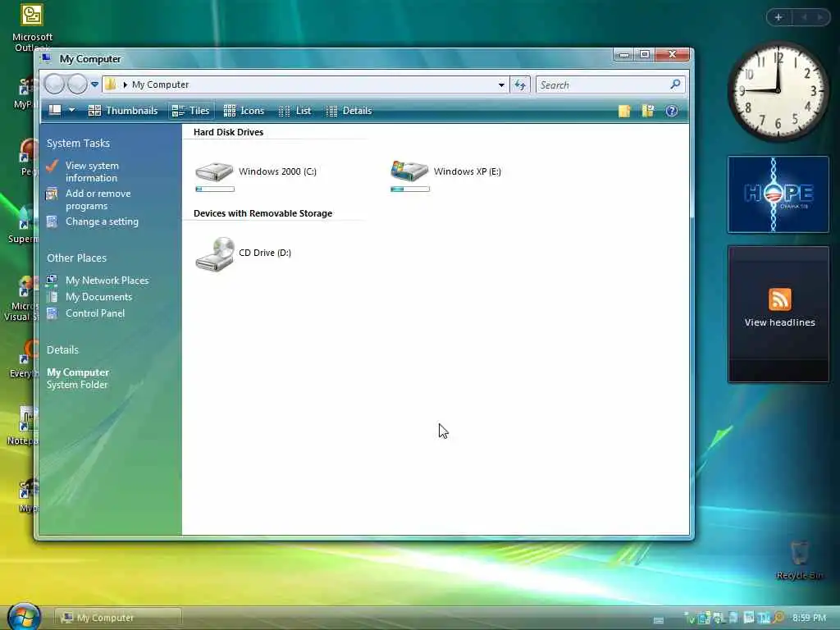This screenshot has height=630, width=840.
Task: Click the sidebar add gadget plus button
Action: 778,17
